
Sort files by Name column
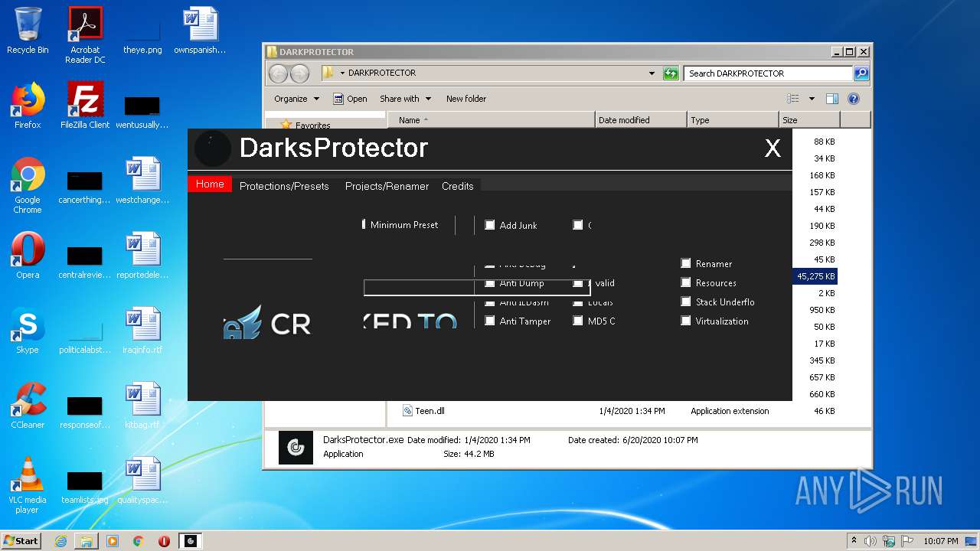[x=491, y=120]
